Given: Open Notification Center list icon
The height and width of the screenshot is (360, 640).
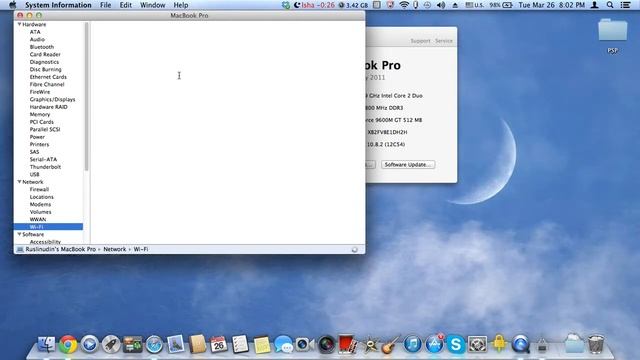Looking at the screenshot, I should (625, 5).
